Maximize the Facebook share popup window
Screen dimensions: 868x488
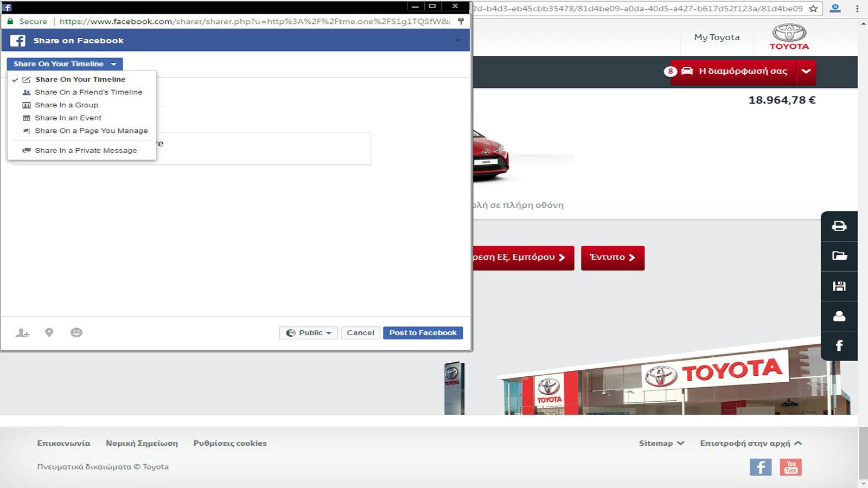tap(432, 7)
